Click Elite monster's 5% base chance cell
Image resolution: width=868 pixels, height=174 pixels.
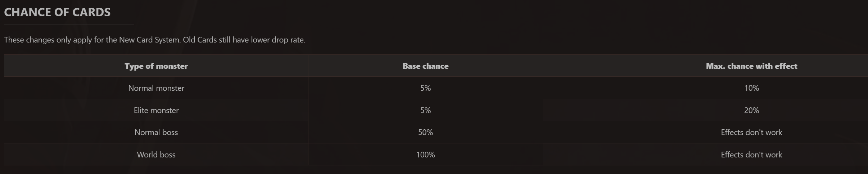[x=425, y=111]
